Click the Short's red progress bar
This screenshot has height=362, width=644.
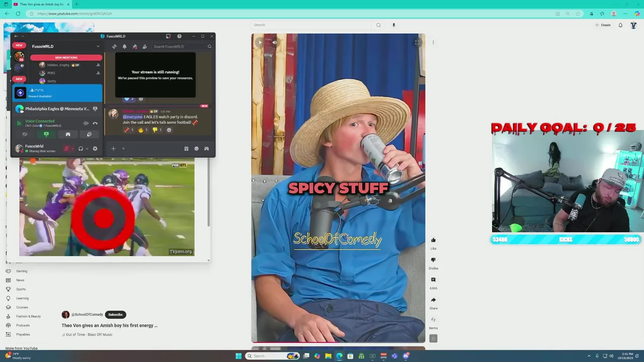(338, 342)
